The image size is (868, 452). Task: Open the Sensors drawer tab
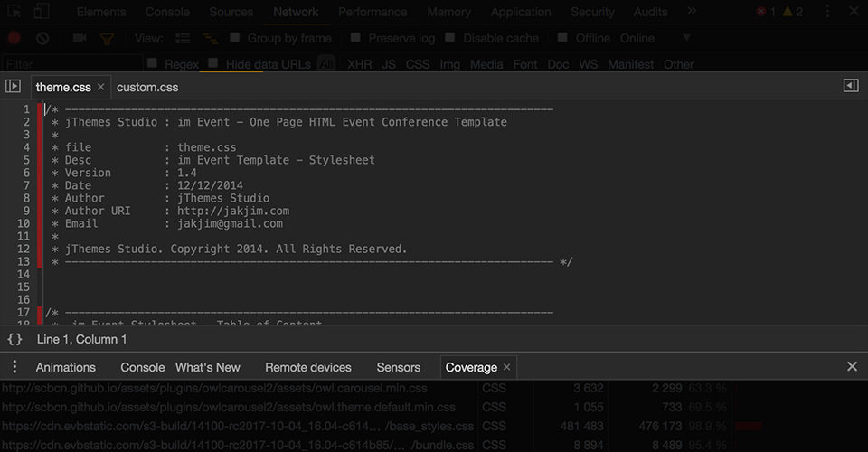point(398,367)
